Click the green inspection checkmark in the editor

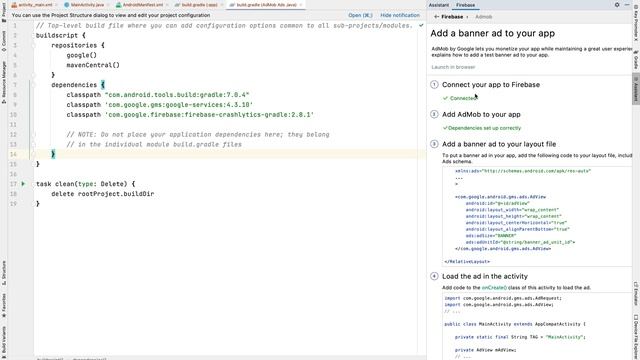pyautogui.click(x=421, y=25)
